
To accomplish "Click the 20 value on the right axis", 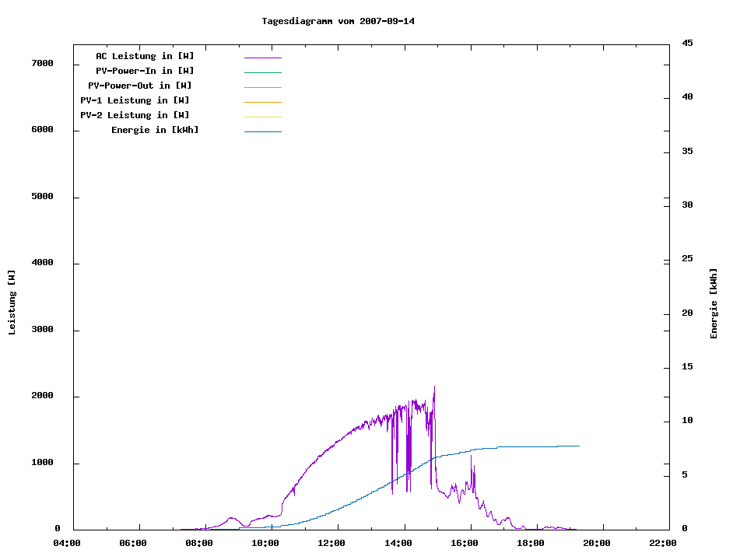I will [687, 313].
